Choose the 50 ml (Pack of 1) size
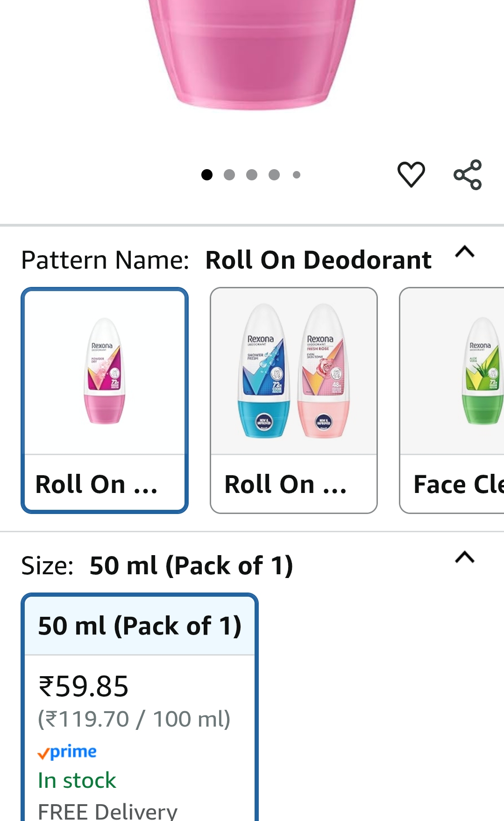Screen dimensions: 504x821 pyautogui.click(x=139, y=626)
